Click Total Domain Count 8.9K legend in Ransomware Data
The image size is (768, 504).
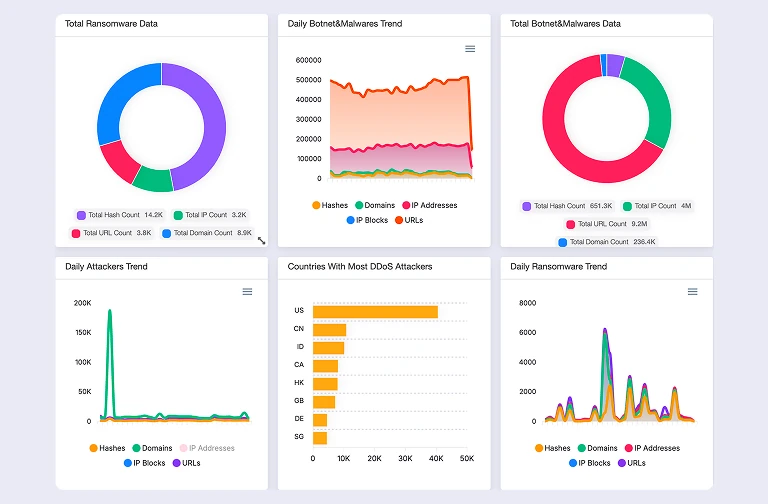[x=207, y=233]
